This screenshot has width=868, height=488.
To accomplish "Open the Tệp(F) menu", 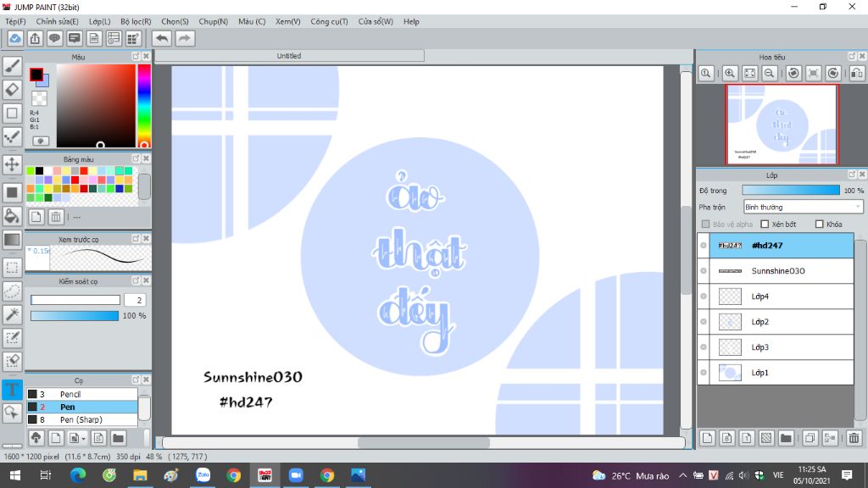I will point(15,21).
